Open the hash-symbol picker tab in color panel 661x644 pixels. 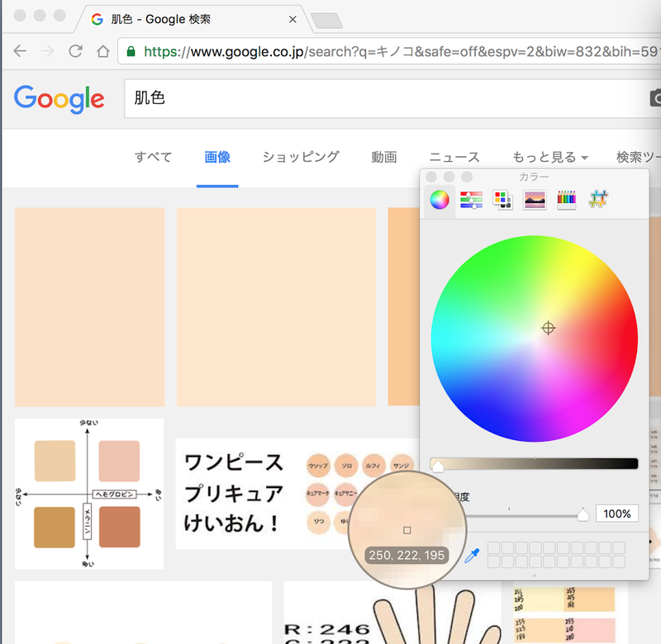[x=598, y=200]
